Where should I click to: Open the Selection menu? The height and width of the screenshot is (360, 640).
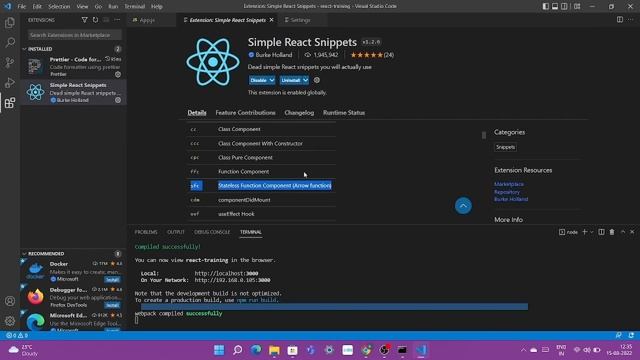(59, 7)
